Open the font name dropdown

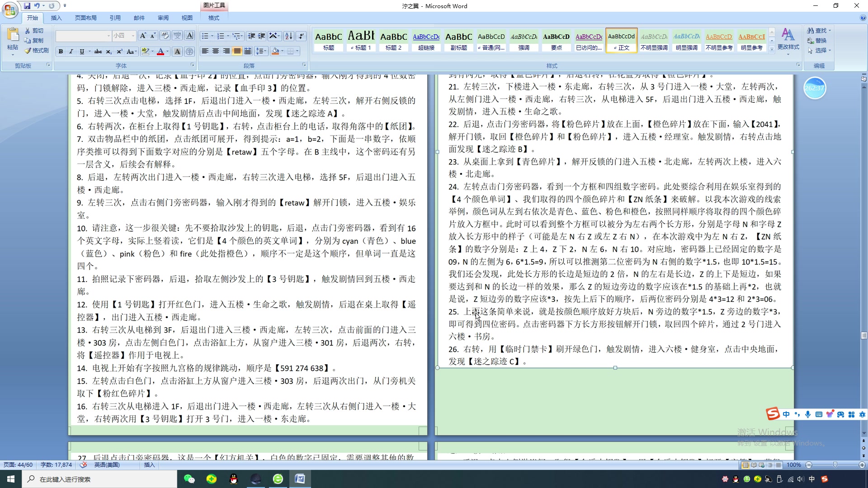click(108, 36)
